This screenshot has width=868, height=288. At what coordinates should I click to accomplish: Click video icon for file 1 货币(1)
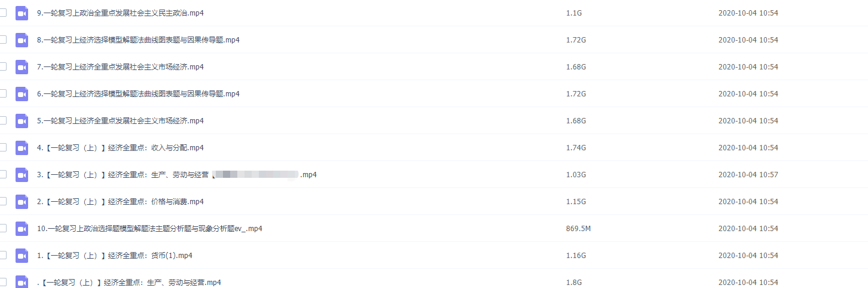tap(22, 256)
